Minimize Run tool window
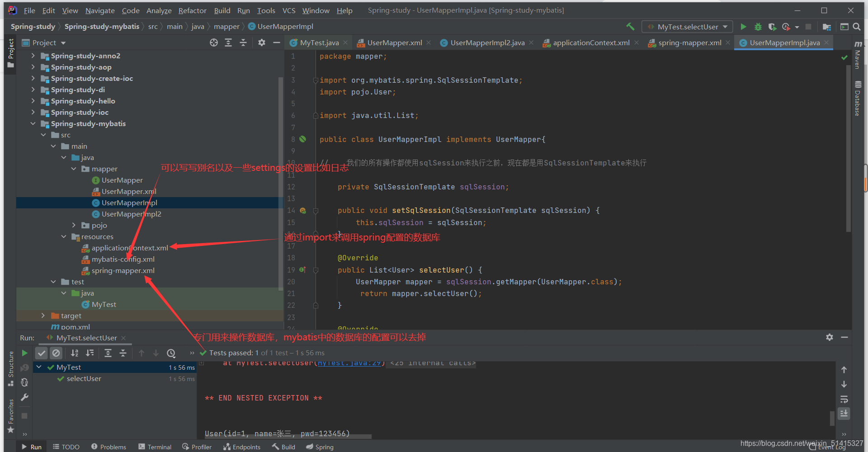868x452 pixels. click(844, 337)
